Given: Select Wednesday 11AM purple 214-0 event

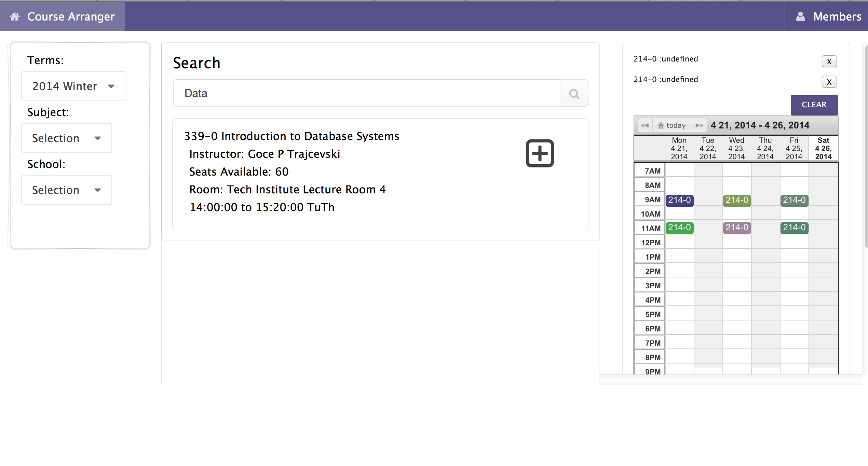Looking at the screenshot, I should pos(736,228).
